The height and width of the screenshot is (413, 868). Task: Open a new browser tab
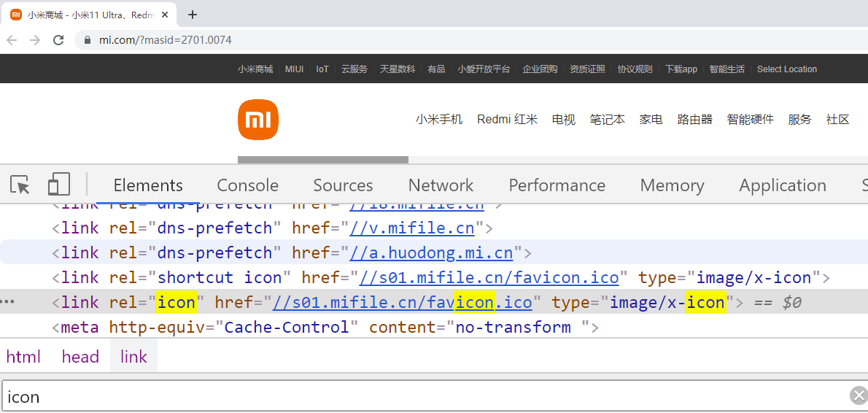click(193, 15)
